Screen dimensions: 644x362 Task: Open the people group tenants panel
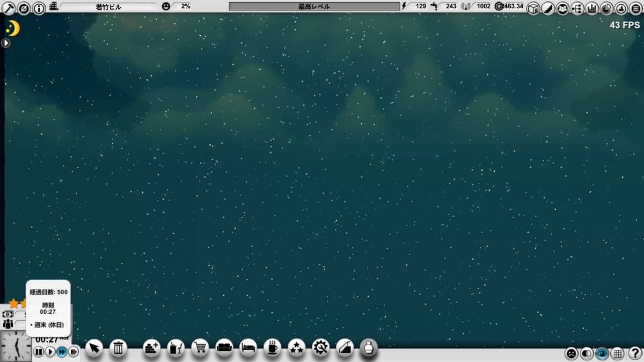[x=563, y=8]
